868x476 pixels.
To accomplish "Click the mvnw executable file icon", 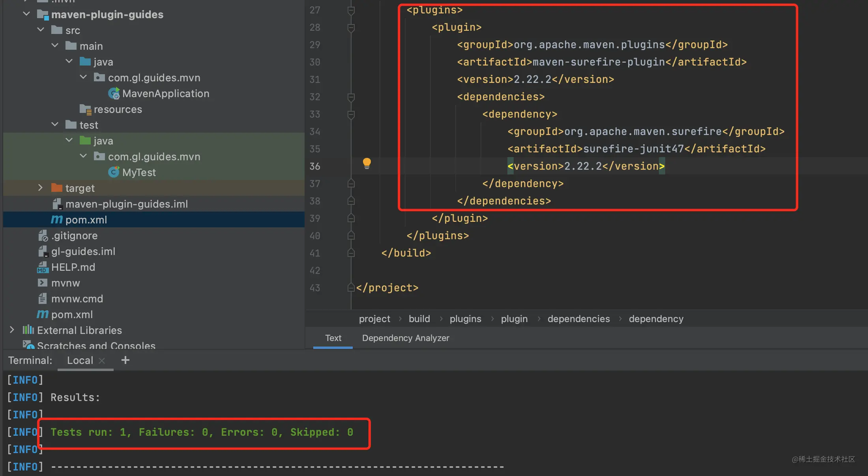I will [43, 283].
